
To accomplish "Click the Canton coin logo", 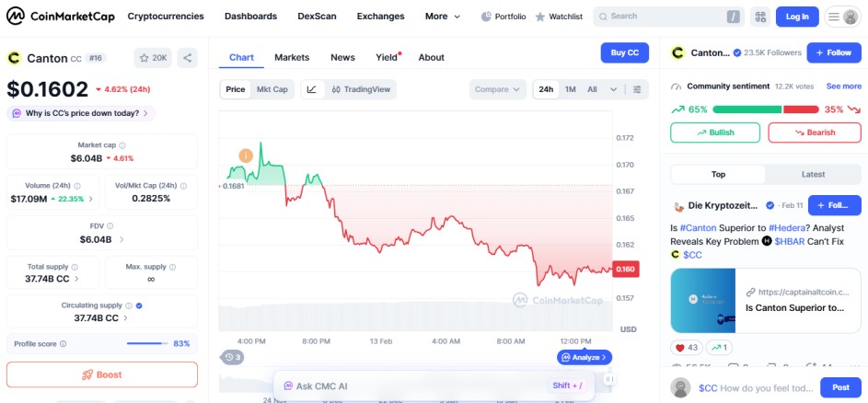I will (14, 58).
